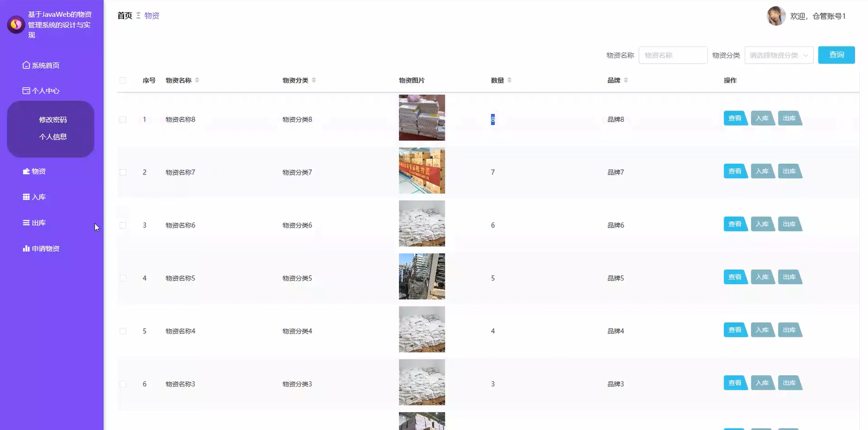Collapse the 个人中心 menu

tap(45, 91)
